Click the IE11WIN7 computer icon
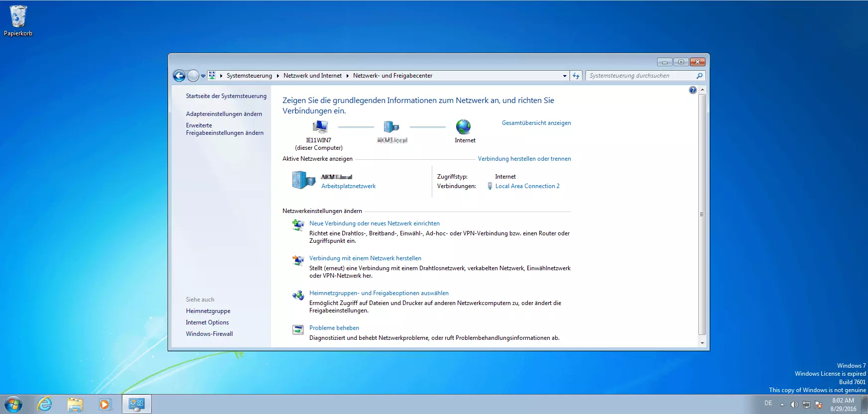The height and width of the screenshot is (414, 868). tap(320, 127)
